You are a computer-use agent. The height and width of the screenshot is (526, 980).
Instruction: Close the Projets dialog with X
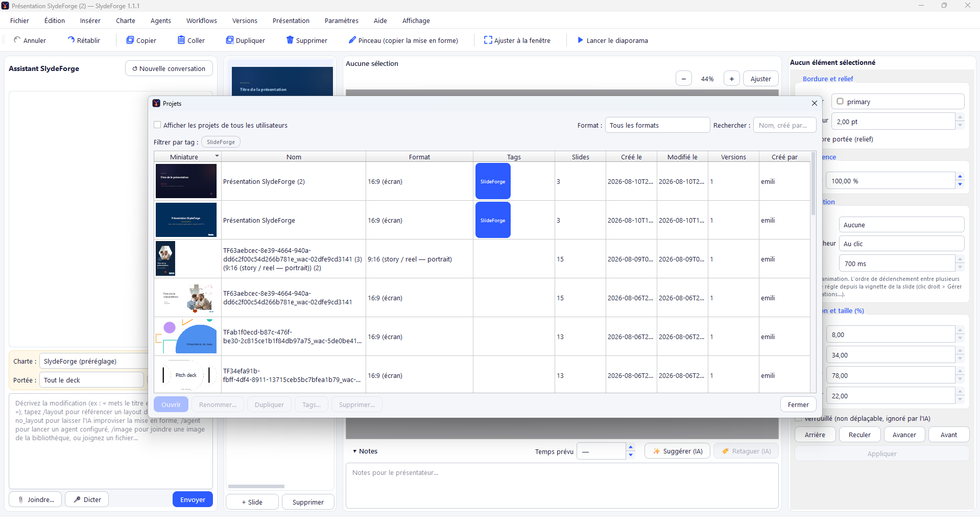click(815, 103)
